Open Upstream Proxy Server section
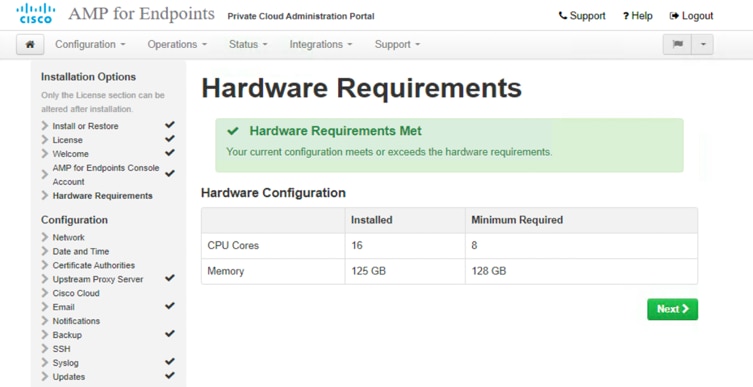 point(98,279)
